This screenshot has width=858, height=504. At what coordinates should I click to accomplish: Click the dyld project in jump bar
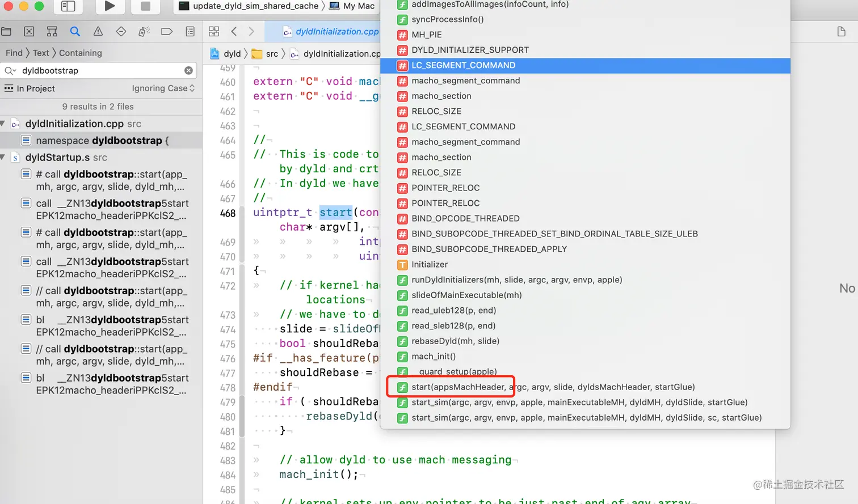[x=226, y=54]
